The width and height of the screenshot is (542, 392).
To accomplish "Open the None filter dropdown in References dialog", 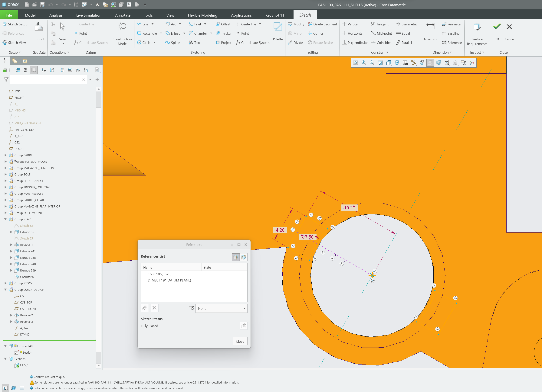I will click(245, 308).
